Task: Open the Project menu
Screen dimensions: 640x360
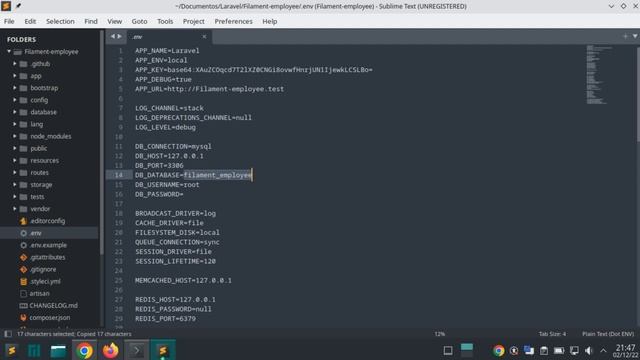Action: pyautogui.click(x=193, y=21)
